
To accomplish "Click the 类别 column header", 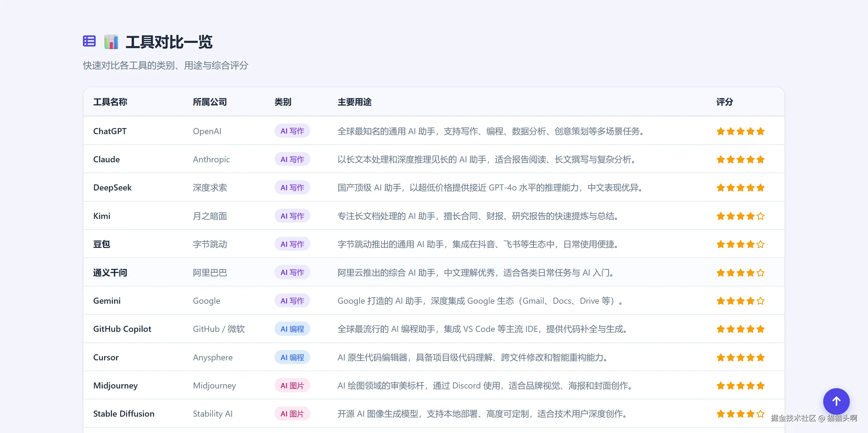I will tap(283, 102).
